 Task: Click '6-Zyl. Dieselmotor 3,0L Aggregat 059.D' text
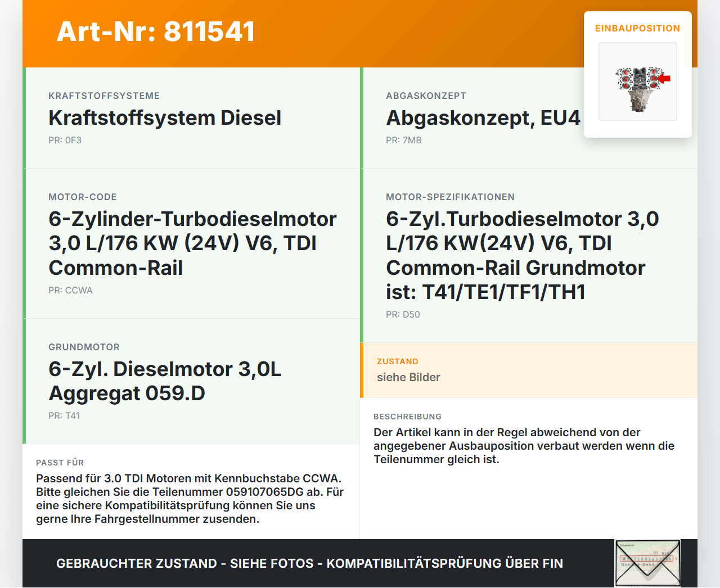[x=165, y=381]
